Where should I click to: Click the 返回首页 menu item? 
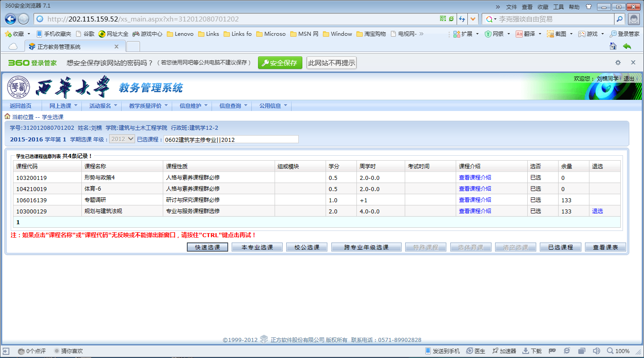[21, 106]
